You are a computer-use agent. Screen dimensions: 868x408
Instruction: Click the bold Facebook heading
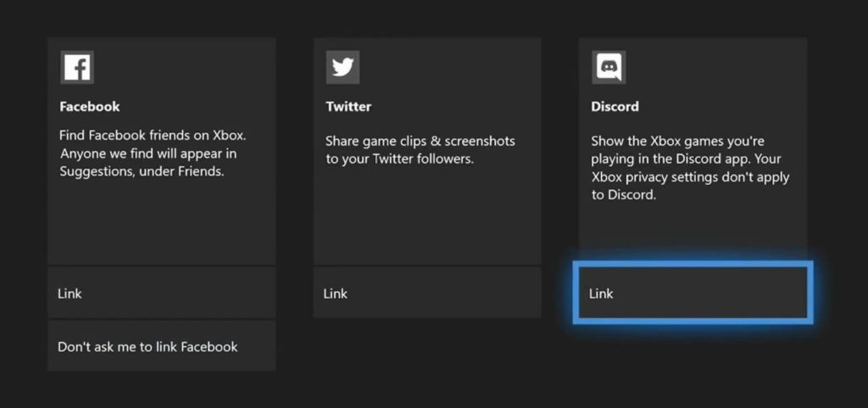pyautogui.click(x=90, y=106)
